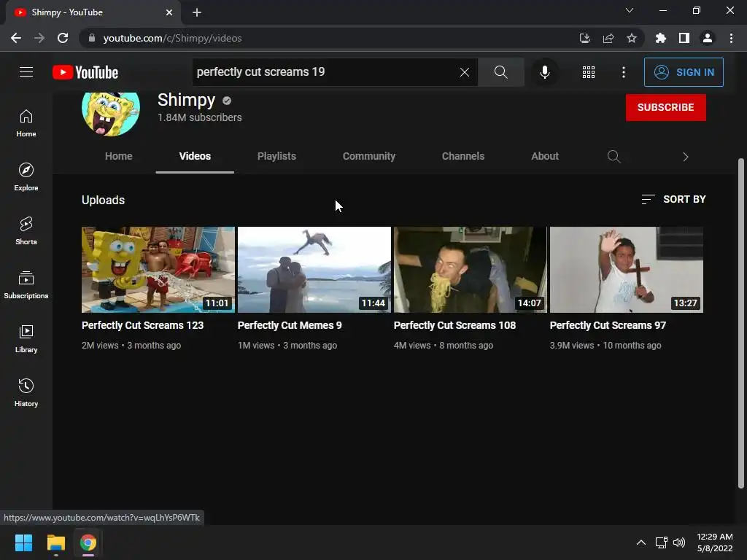Go to Home in sidebar
Viewport: 747px width, 560px height.
(26, 123)
